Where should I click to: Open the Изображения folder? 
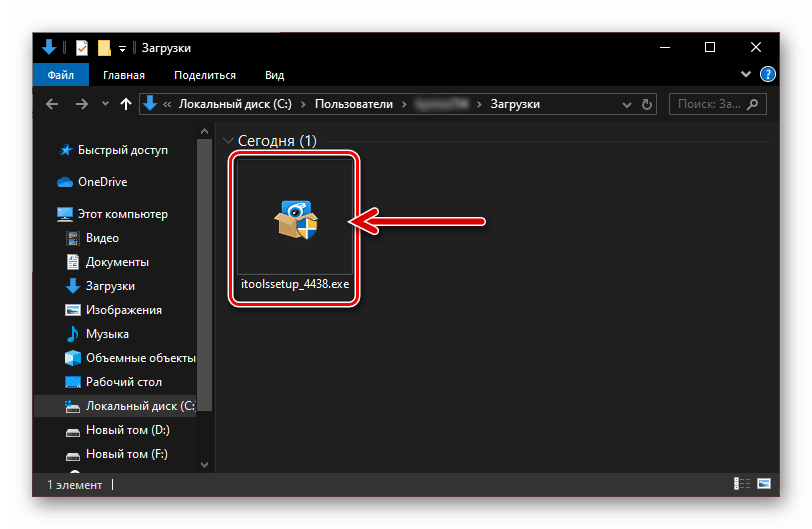(124, 310)
